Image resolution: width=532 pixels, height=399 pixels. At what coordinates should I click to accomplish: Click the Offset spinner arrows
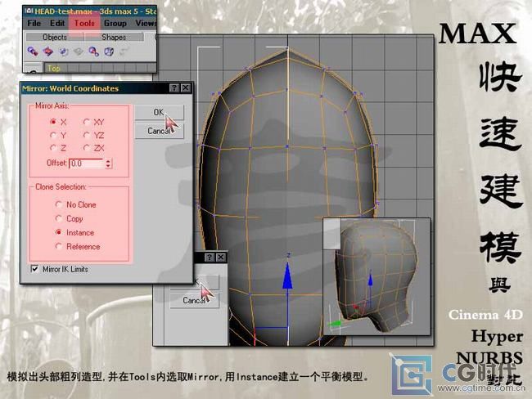[108, 164]
